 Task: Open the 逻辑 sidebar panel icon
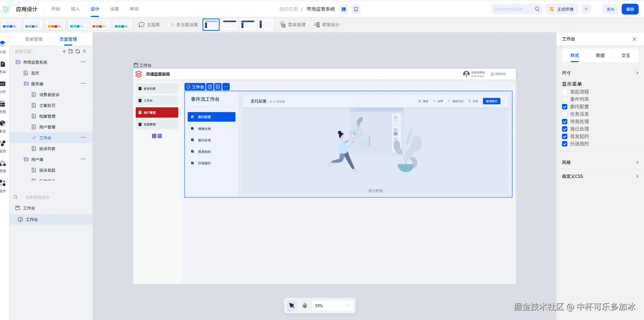click(x=3, y=163)
